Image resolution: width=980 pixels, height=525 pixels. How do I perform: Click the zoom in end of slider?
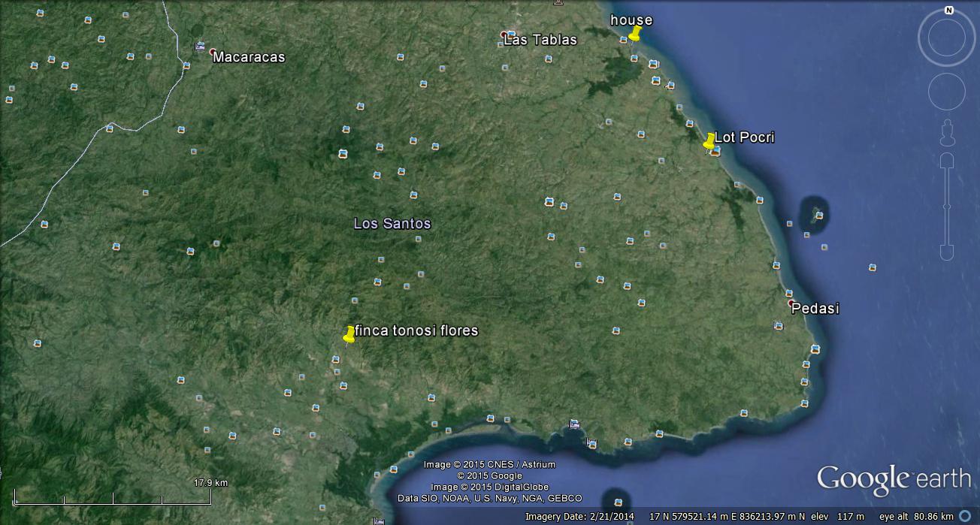[x=946, y=161]
